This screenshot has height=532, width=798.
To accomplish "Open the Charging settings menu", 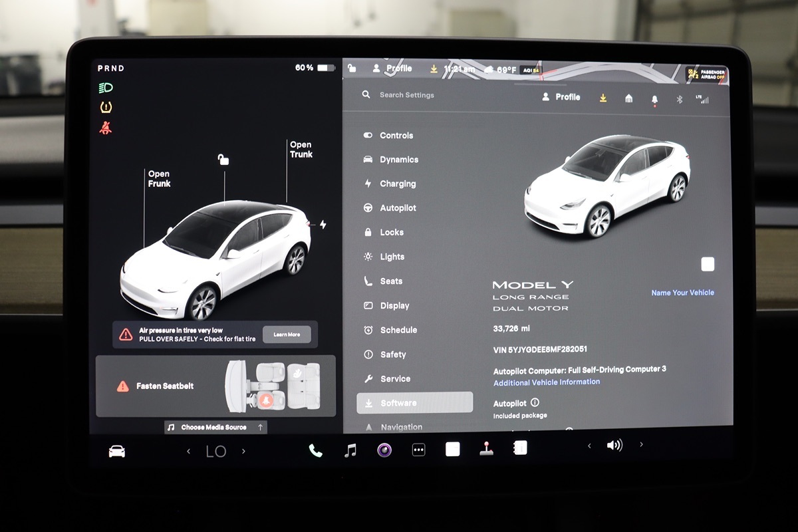I will (398, 184).
